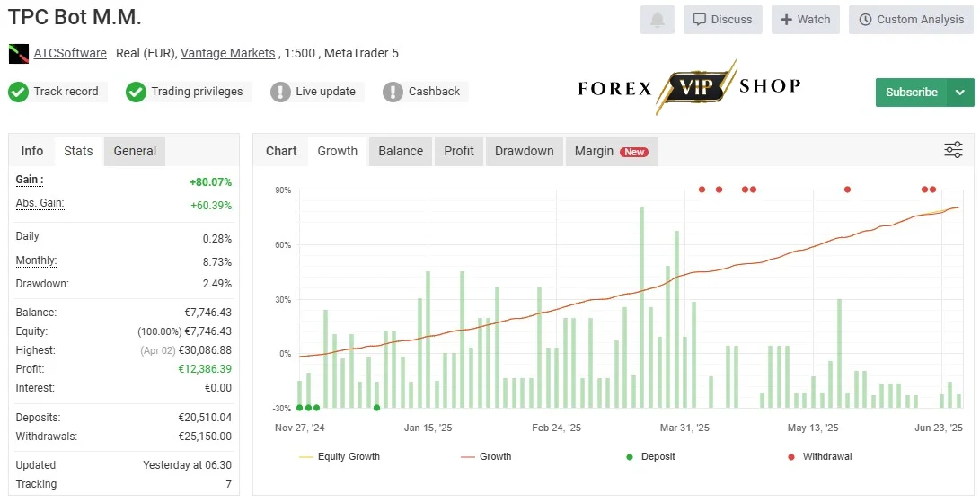Open the Margin chart tab

[611, 151]
